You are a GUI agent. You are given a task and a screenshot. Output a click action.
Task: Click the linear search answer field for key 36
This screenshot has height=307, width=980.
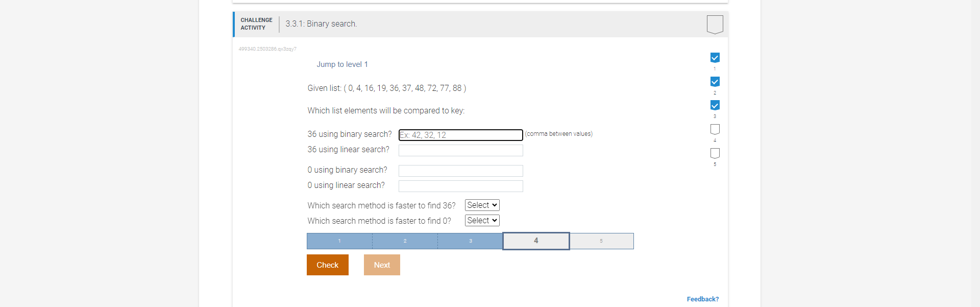(460, 150)
